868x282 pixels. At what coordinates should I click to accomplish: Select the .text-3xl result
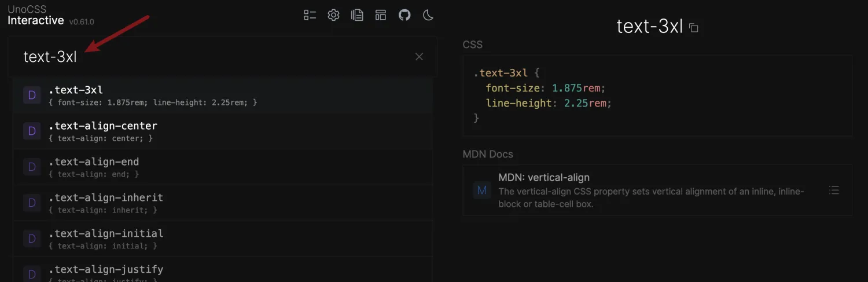[222, 96]
